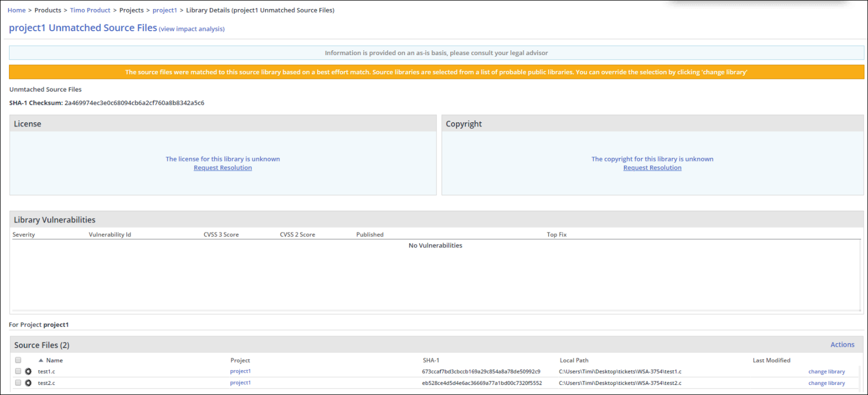Image resolution: width=868 pixels, height=395 pixels.
Task: Open the Actions menu for Source Files
Action: click(x=842, y=345)
